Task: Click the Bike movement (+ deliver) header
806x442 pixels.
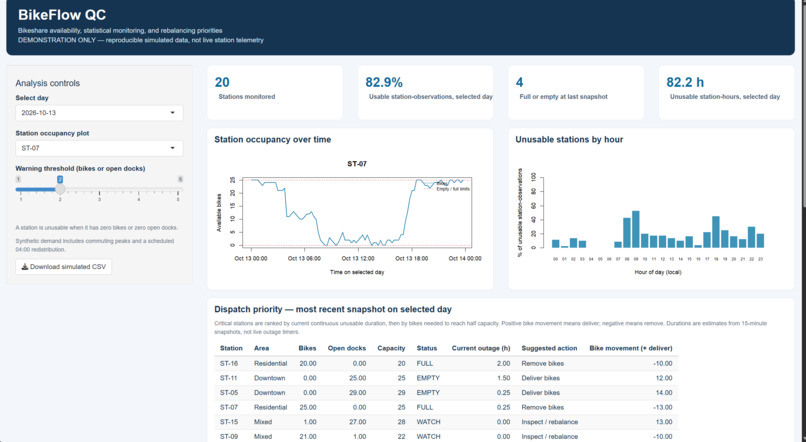Action: pos(631,348)
